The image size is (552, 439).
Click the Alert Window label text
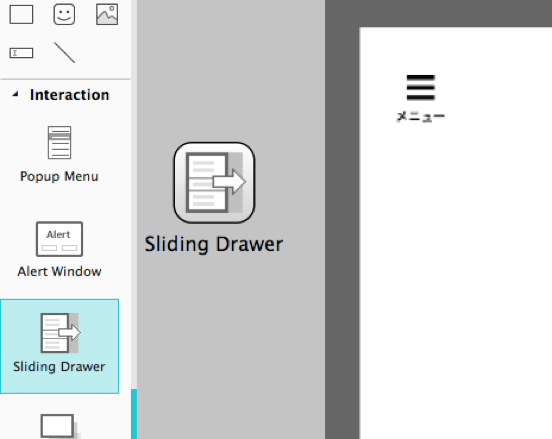click(x=59, y=271)
